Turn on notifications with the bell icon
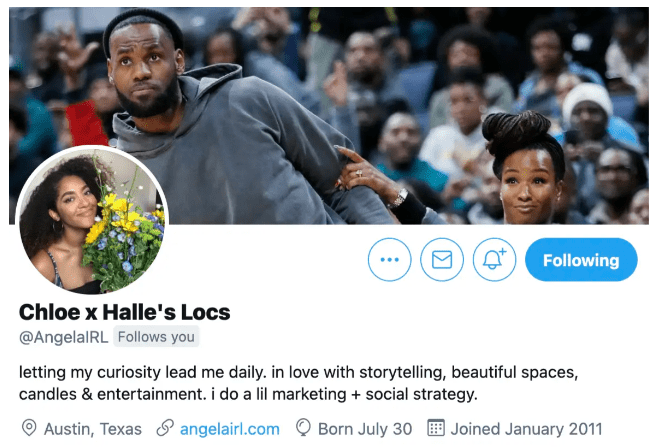Screen dimensions: 659x448 click(494, 259)
